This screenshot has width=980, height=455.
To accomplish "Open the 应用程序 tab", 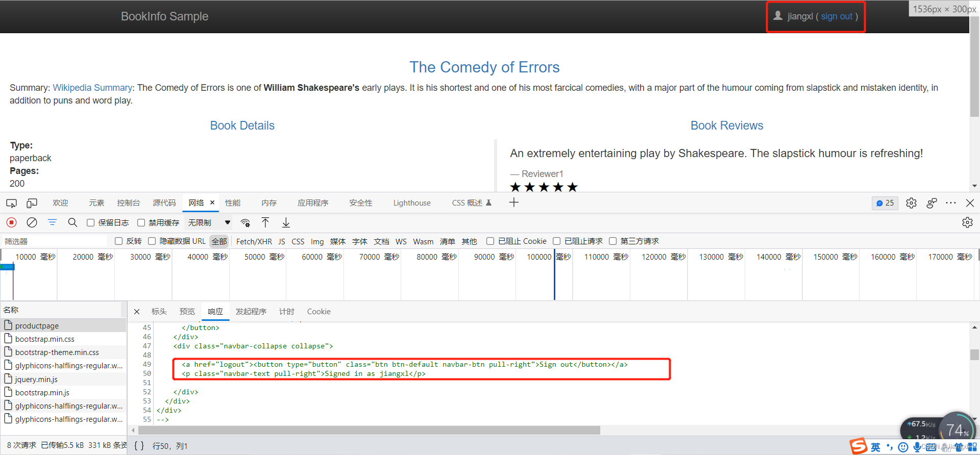I will pos(313,203).
